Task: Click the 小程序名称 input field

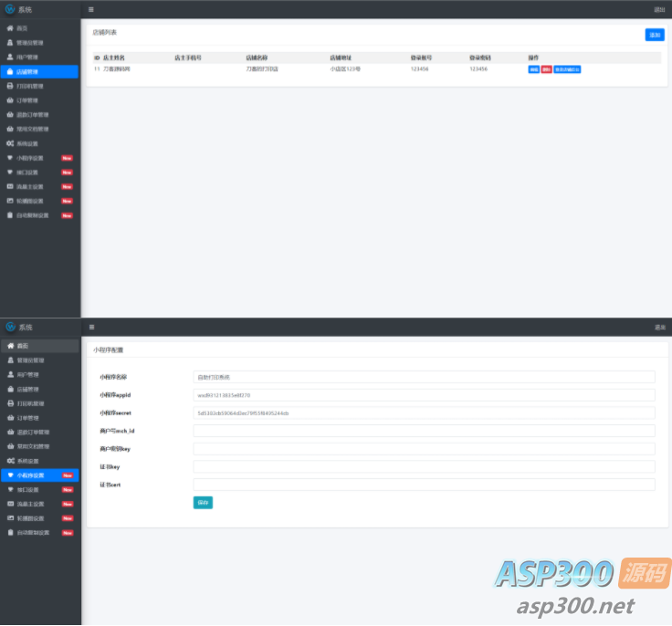Action: (424, 377)
